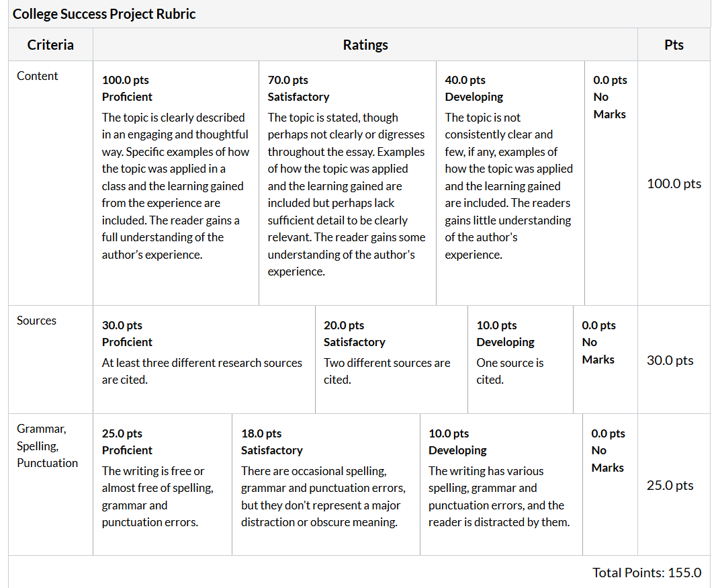The image size is (718, 588).
Task: Select 30.0 pts Proficient for Sources
Action: tap(204, 360)
